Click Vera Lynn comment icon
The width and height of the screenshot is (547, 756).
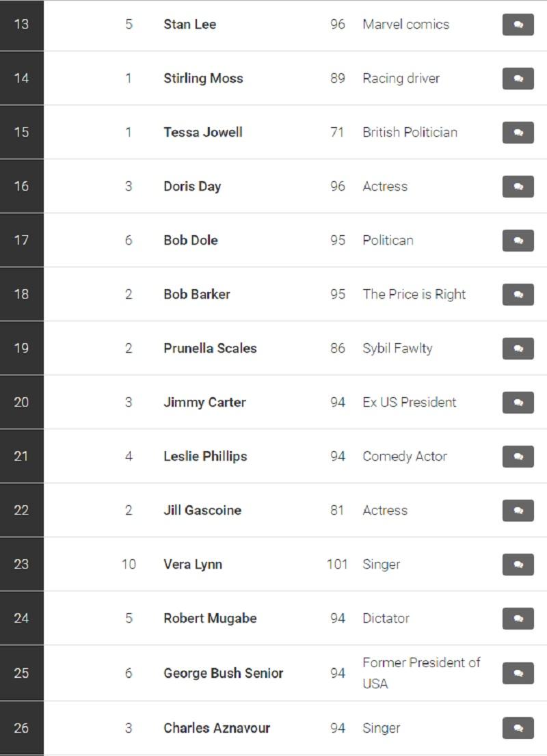tap(518, 565)
